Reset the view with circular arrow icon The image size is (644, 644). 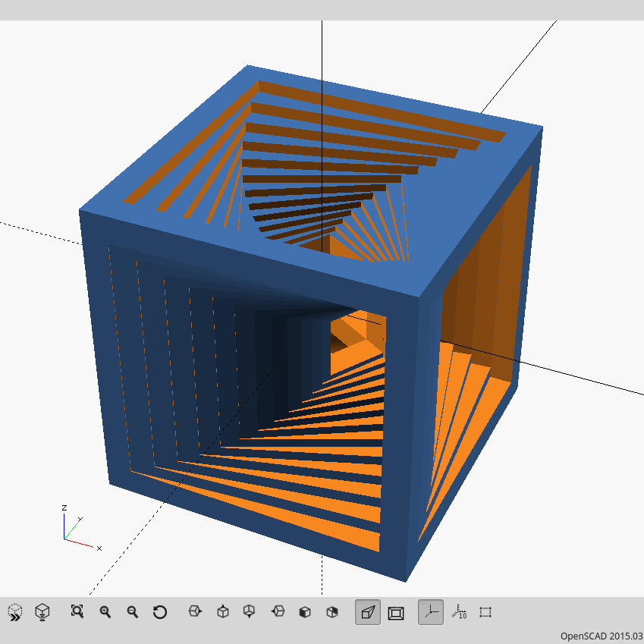point(160,612)
